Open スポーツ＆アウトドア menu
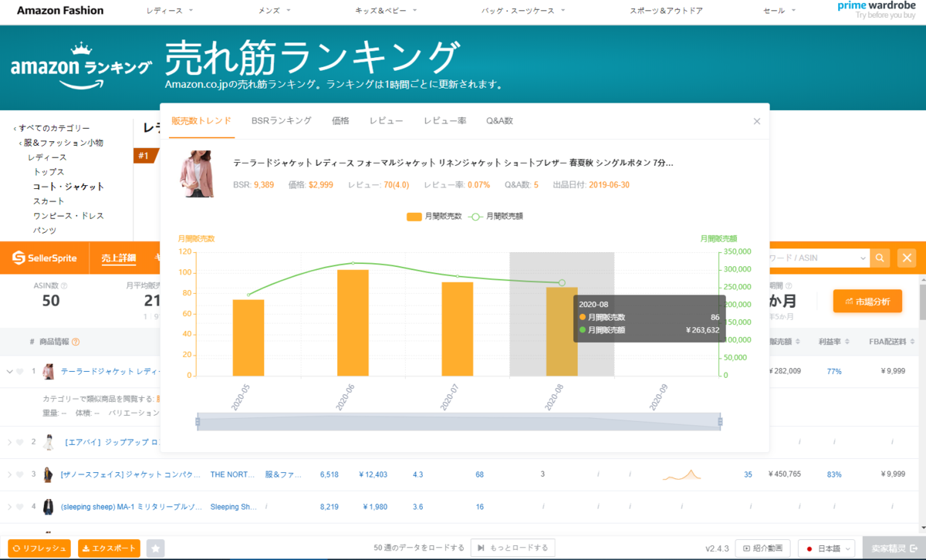926x560 pixels. point(666,11)
